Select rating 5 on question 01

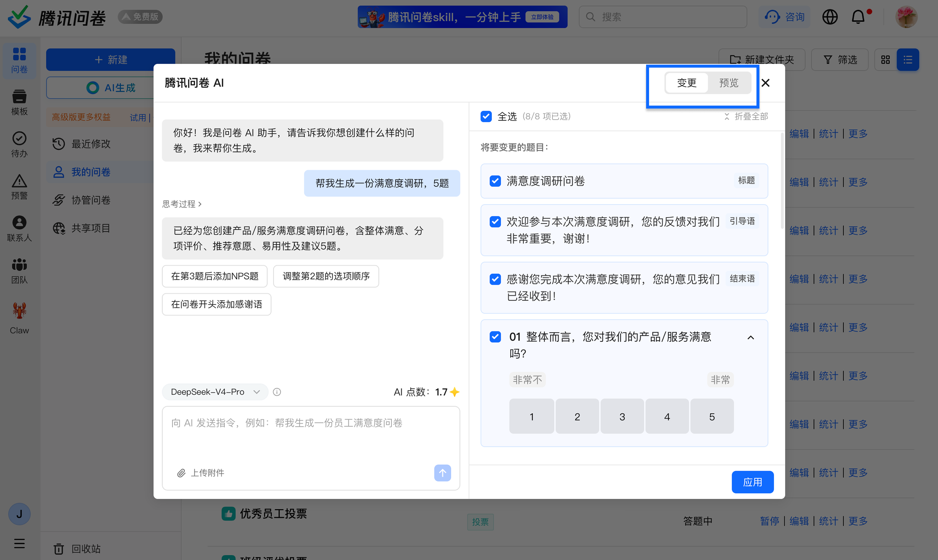click(x=712, y=416)
